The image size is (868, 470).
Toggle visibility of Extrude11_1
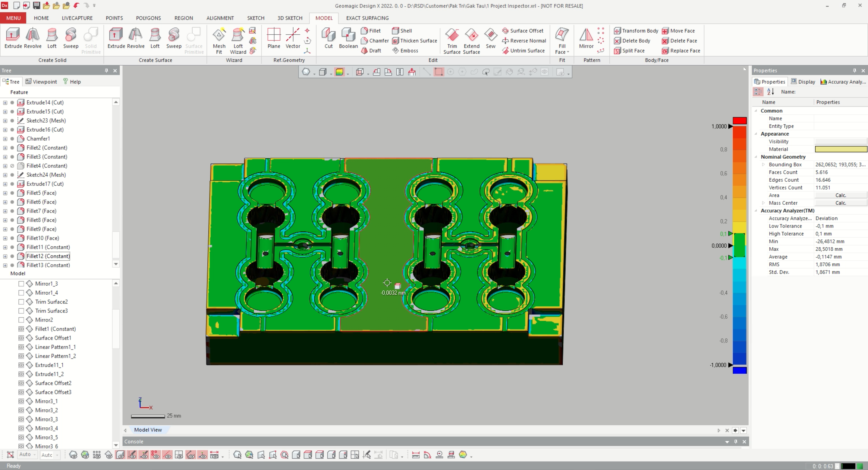coord(21,365)
